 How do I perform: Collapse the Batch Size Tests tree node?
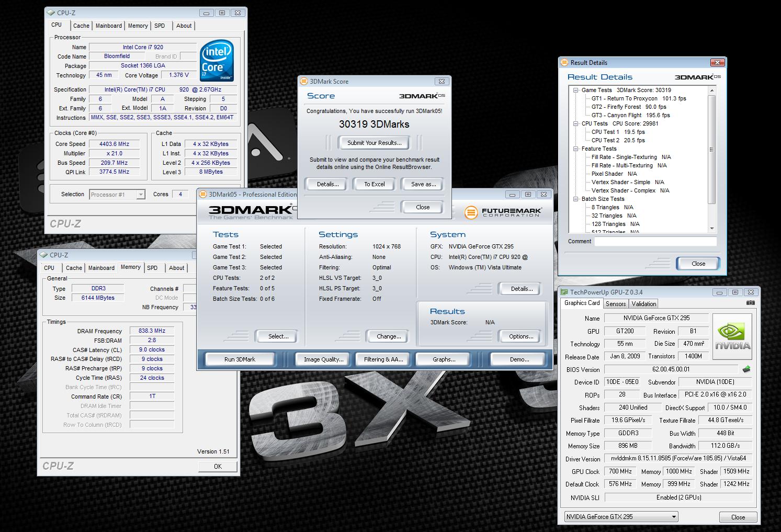tap(576, 199)
